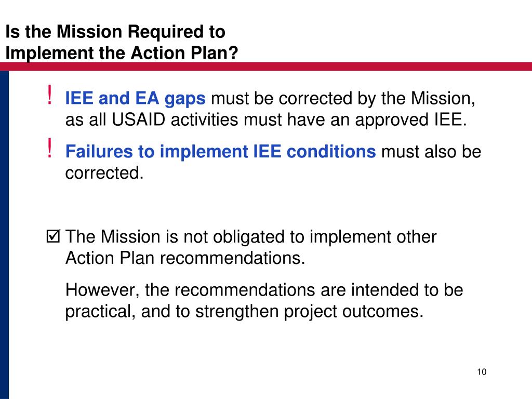Click the dark blue vertical bar at left

4,235
